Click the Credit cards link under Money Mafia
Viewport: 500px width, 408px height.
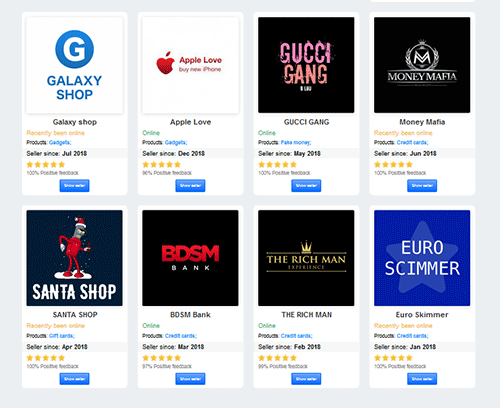click(x=412, y=143)
